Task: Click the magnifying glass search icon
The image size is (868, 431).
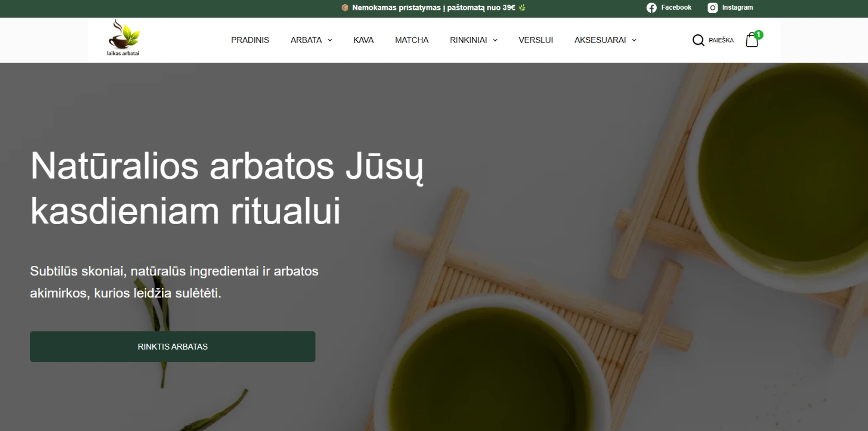Action: point(698,40)
